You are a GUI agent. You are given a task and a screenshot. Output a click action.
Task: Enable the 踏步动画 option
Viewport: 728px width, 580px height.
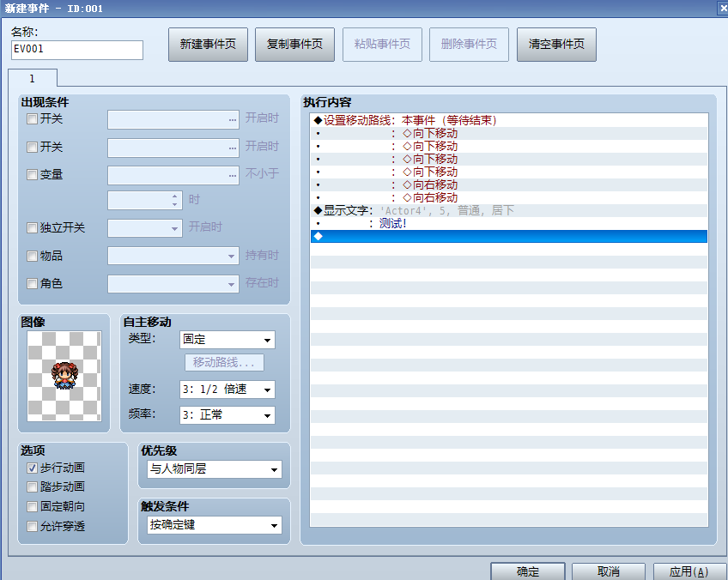(x=32, y=486)
